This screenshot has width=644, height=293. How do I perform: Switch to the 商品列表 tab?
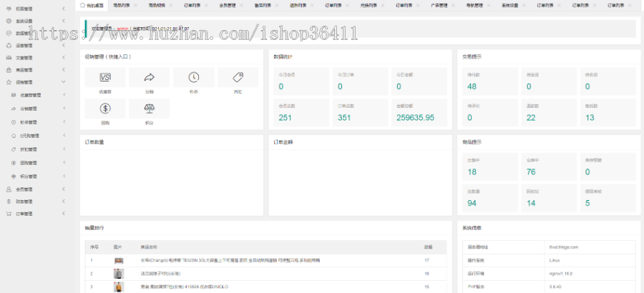coord(122,5)
